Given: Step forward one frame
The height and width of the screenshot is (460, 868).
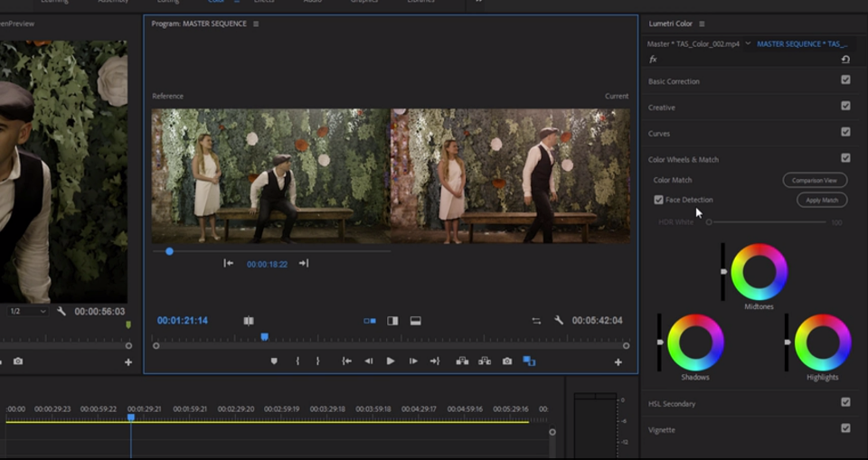Looking at the screenshot, I should coord(413,361).
